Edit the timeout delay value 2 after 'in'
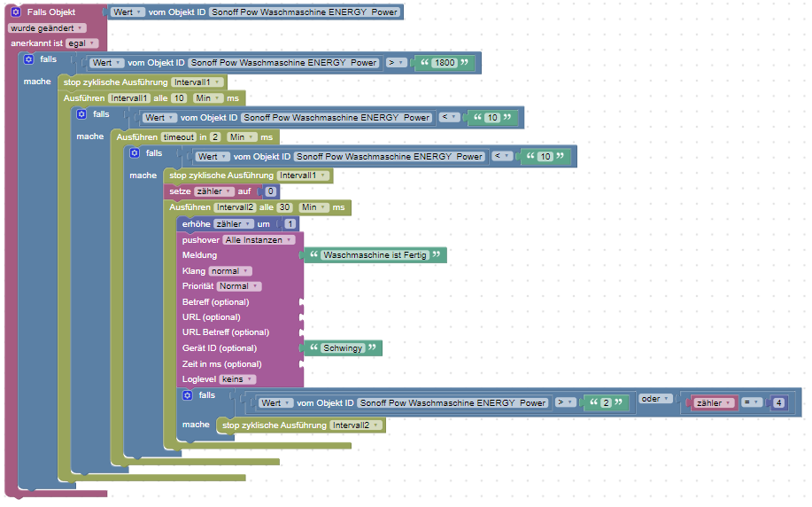This screenshot has height=507, width=812. 215,136
